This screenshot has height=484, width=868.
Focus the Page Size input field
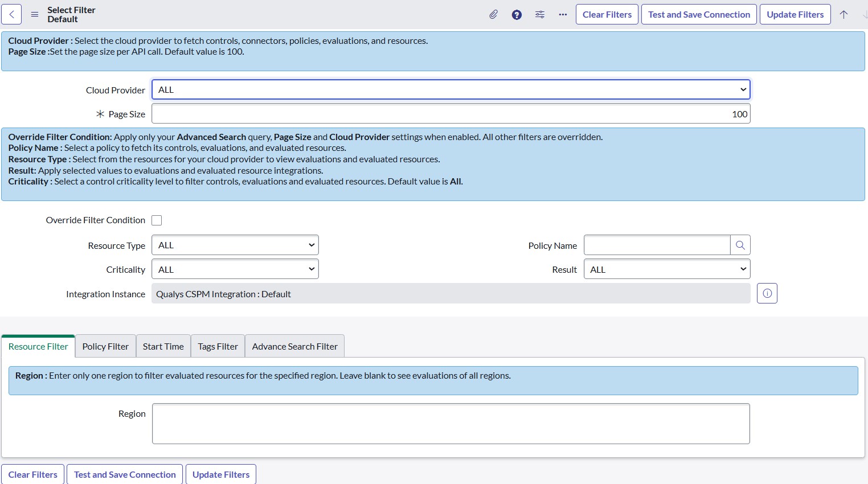point(451,114)
